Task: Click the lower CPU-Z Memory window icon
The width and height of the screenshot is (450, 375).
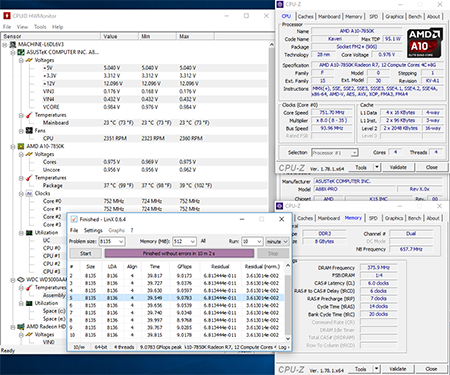Action: click(x=280, y=206)
